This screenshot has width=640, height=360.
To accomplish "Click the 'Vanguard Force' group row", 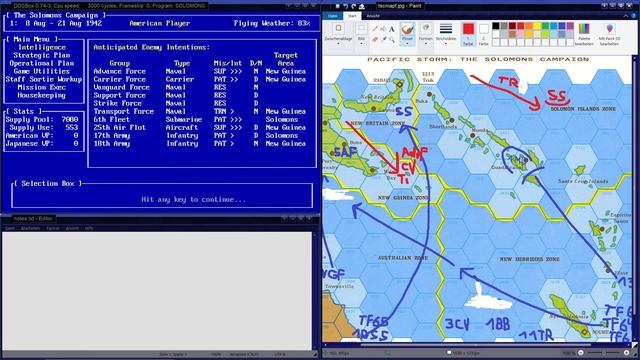I will [176, 87].
